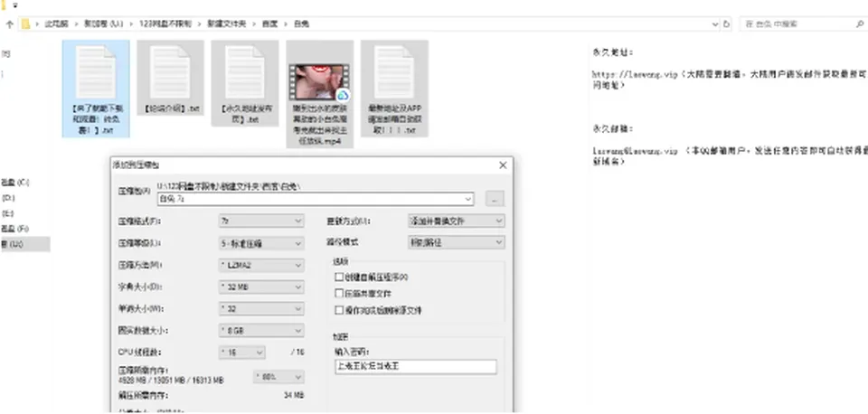Image resolution: width=868 pixels, height=414 pixels.
Task: Select the first highlighted .txt file icon
Action: tap(96, 72)
